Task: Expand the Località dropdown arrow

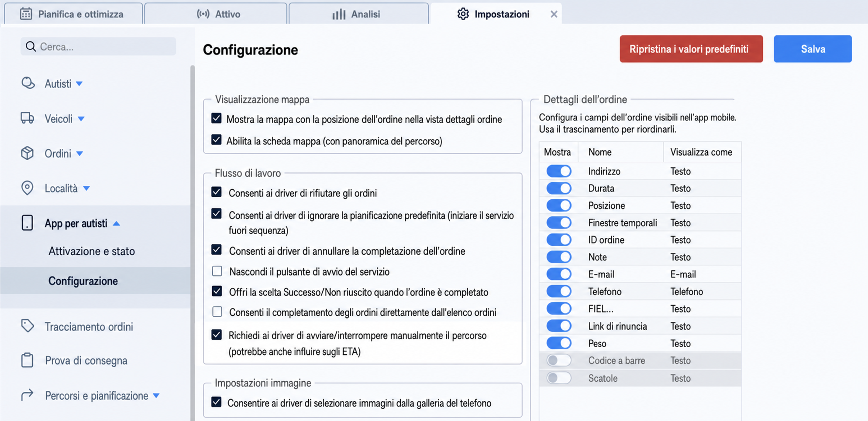Action: pos(86,188)
